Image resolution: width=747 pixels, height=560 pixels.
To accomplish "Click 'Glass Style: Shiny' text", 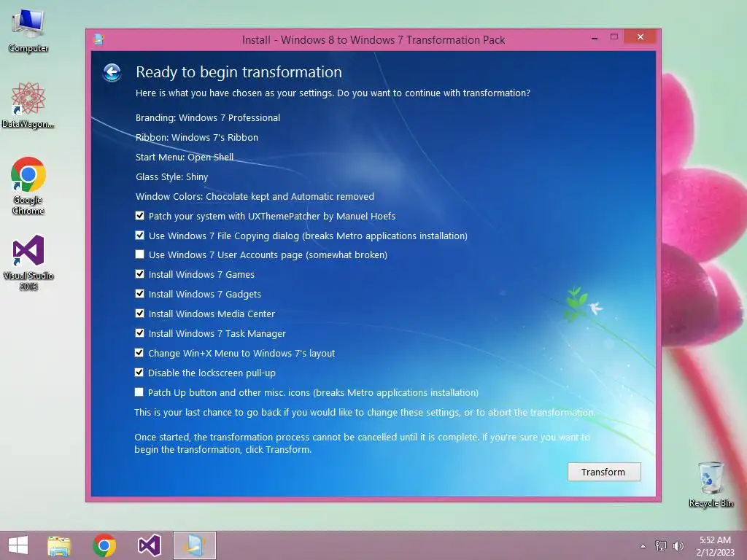I will [x=171, y=176].
